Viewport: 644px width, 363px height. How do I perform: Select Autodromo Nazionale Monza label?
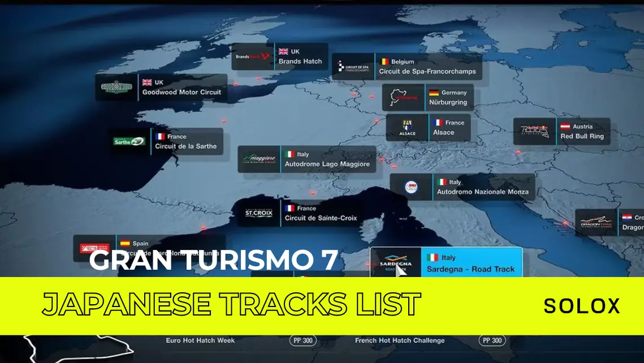point(483,192)
